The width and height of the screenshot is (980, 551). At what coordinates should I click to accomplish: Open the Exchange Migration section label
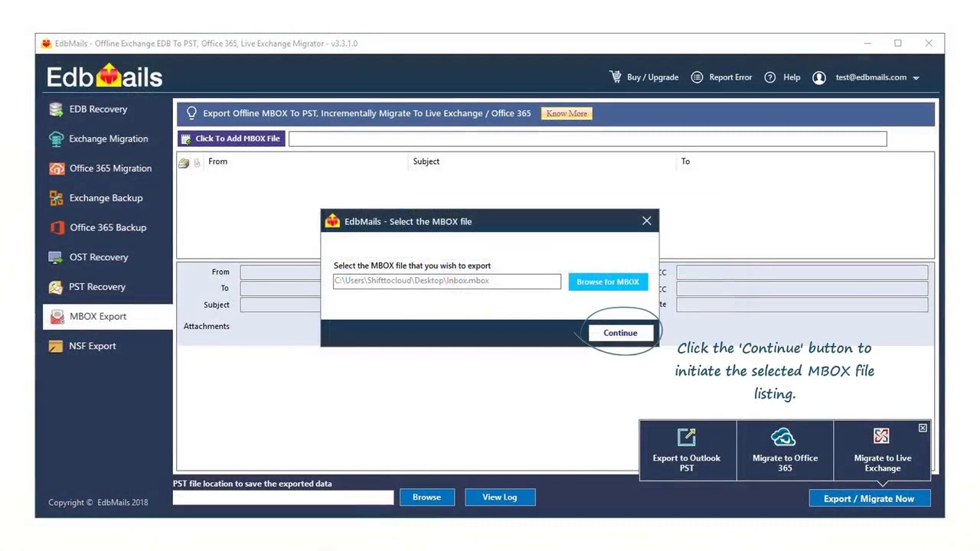click(x=108, y=139)
